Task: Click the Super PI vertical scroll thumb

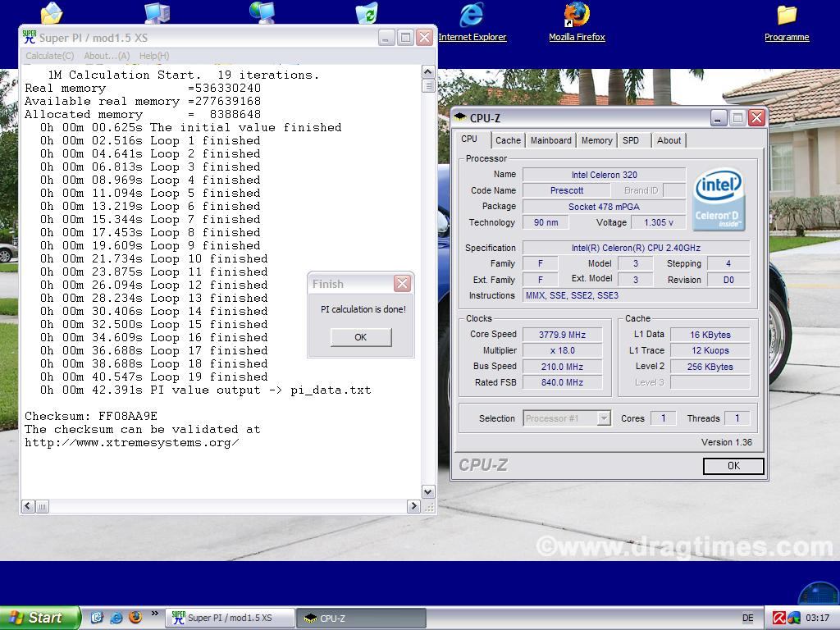Action: pyautogui.click(x=428, y=85)
